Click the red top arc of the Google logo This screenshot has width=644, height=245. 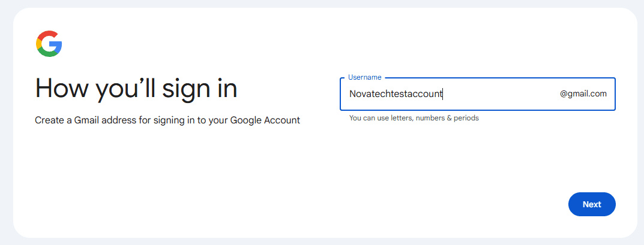[47, 34]
